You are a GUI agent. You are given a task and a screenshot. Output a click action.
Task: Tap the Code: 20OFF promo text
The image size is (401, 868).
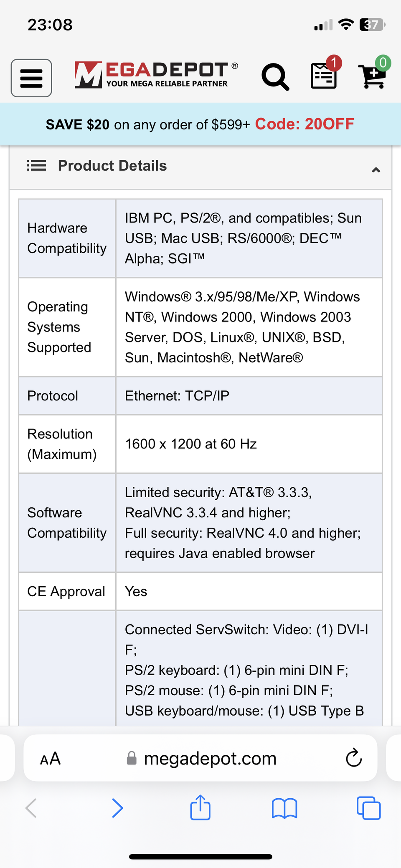[305, 124]
